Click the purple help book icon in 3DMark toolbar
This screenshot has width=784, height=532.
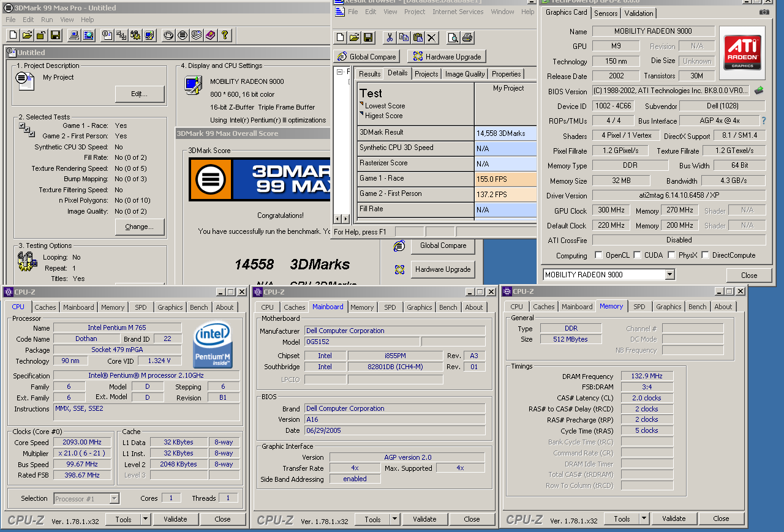210,35
